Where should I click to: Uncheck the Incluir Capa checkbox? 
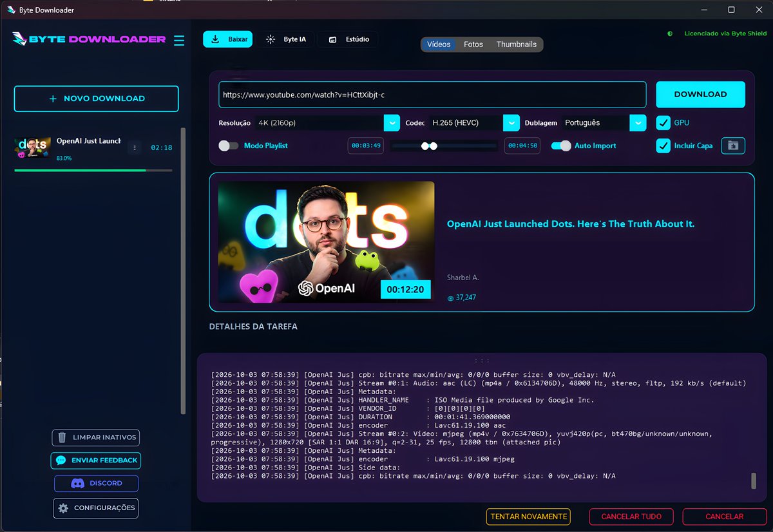[x=663, y=146]
